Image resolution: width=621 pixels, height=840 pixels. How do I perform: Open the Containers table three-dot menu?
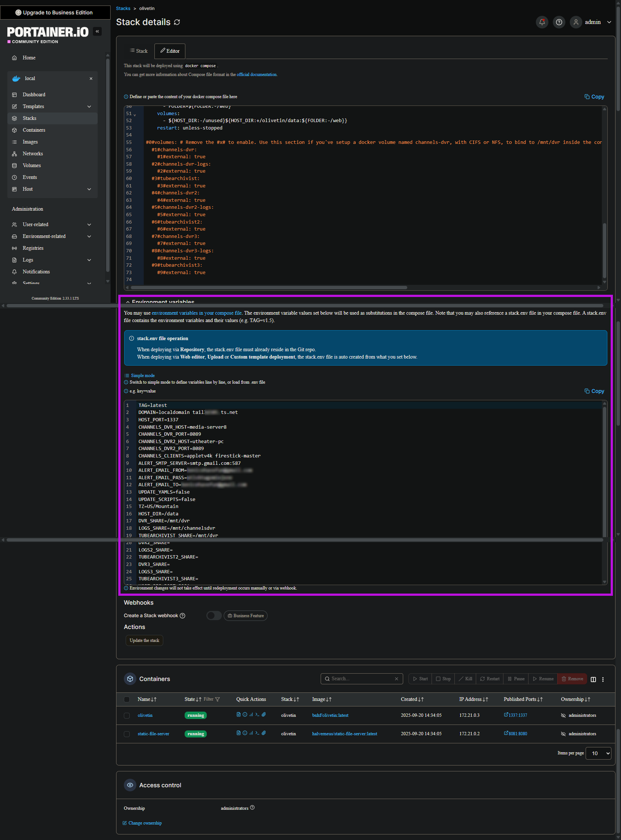[603, 679]
